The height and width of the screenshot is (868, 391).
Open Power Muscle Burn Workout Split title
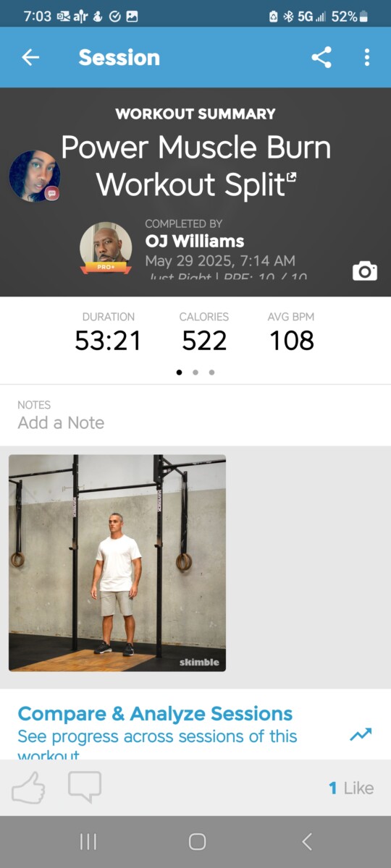[195, 166]
